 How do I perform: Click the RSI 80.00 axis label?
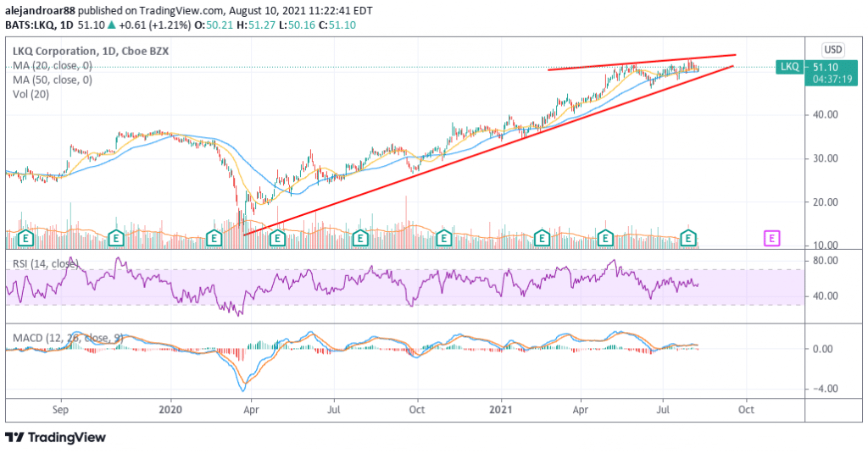825,261
